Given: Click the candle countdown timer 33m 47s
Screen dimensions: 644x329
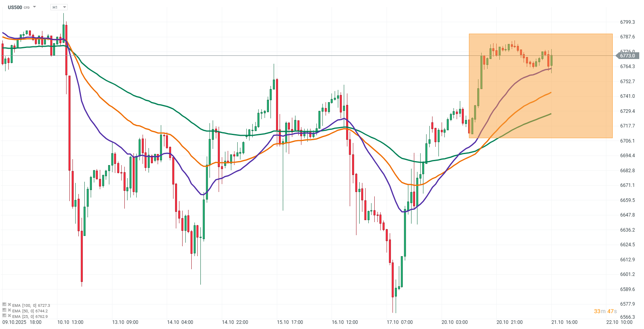Looking at the screenshot, I should coord(605,311).
